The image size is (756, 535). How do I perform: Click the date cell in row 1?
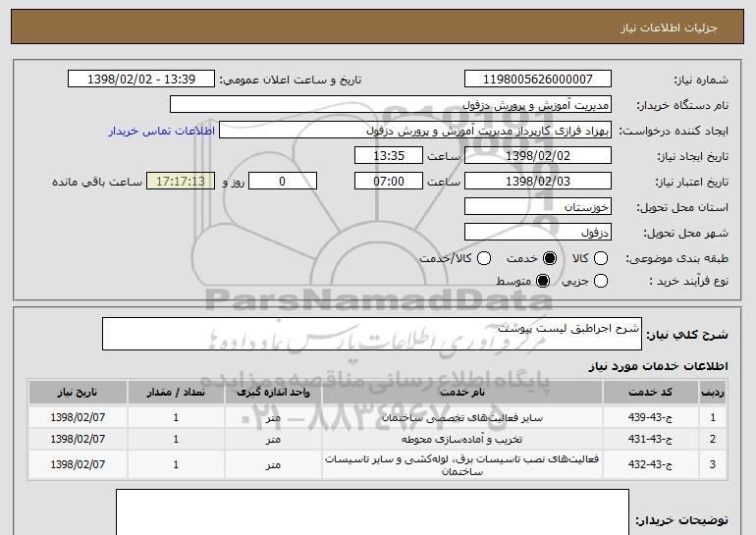(78, 417)
